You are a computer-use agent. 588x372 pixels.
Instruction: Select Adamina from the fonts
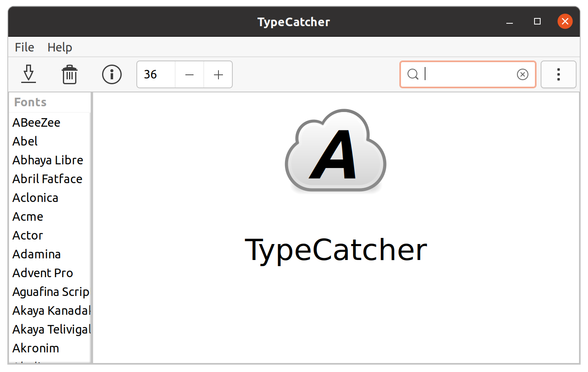pyautogui.click(x=49, y=254)
